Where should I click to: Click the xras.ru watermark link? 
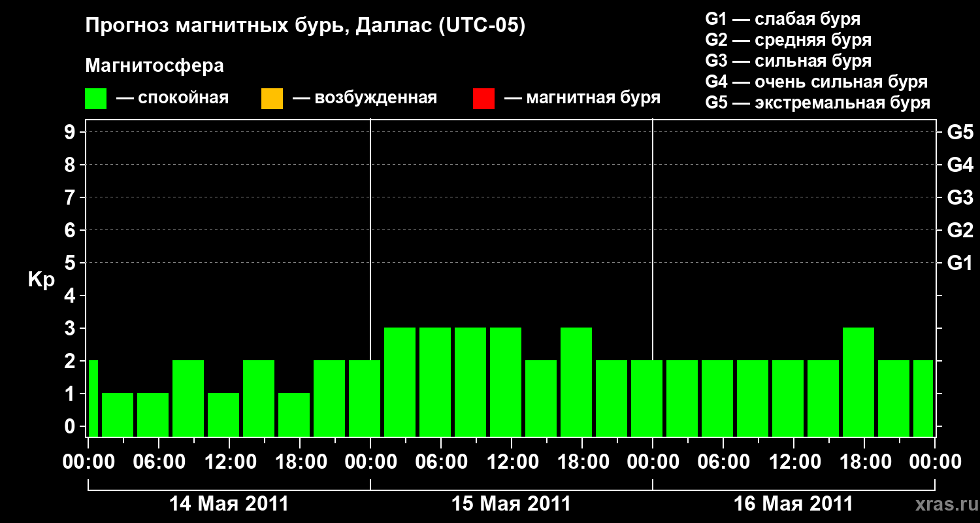coord(943,504)
